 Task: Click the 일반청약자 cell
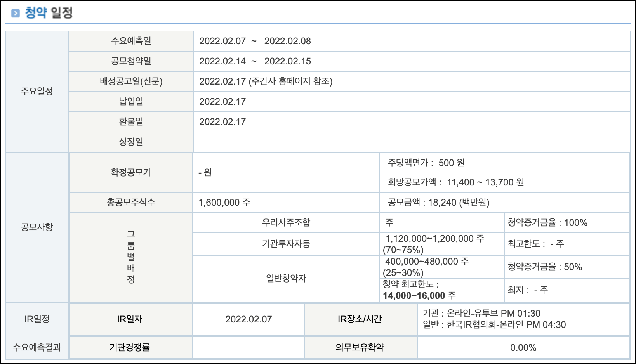[286, 278]
